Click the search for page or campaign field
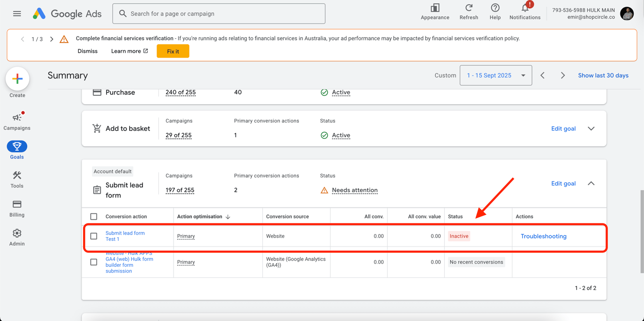 tap(219, 14)
